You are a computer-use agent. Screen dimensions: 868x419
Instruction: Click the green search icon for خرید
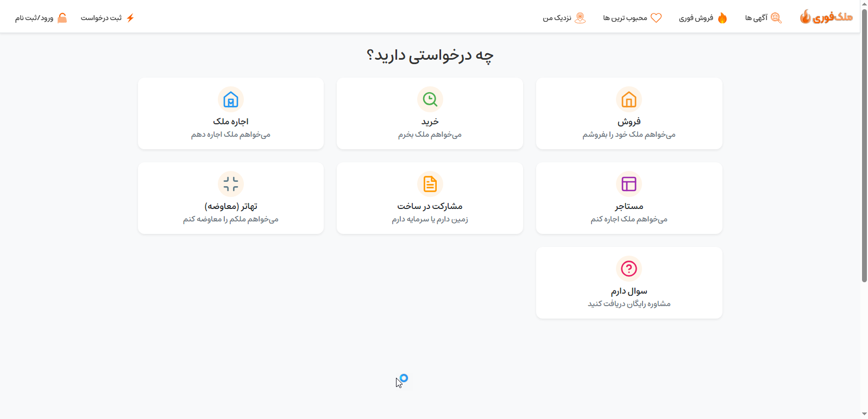tap(430, 99)
